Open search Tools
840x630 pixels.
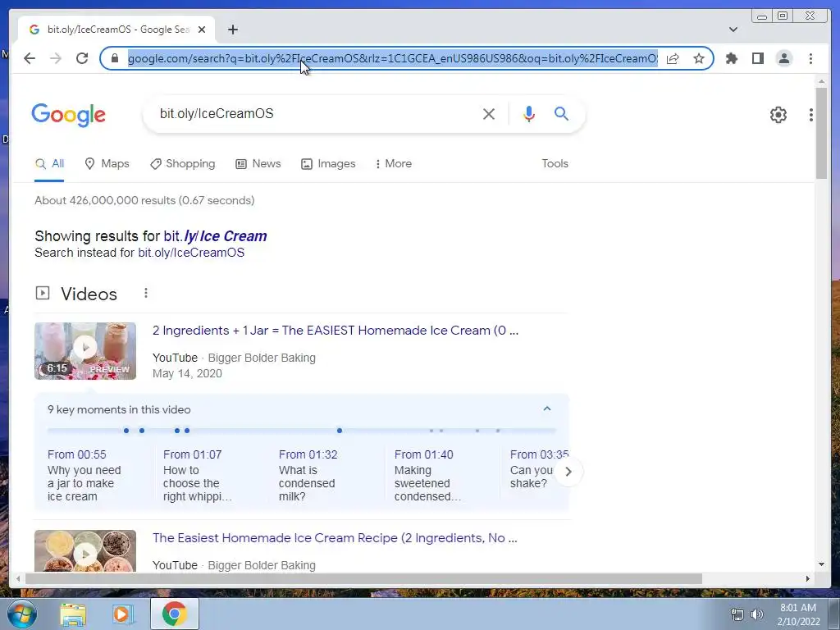pyautogui.click(x=555, y=164)
